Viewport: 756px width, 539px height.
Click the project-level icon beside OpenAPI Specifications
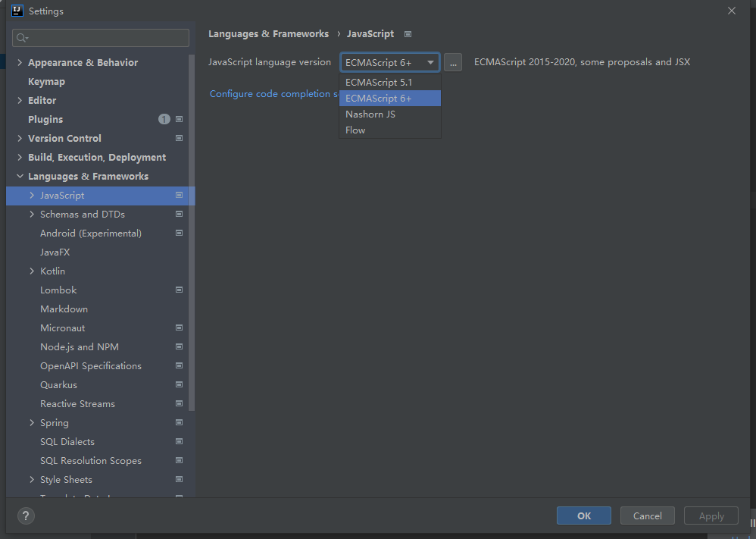[179, 365]
